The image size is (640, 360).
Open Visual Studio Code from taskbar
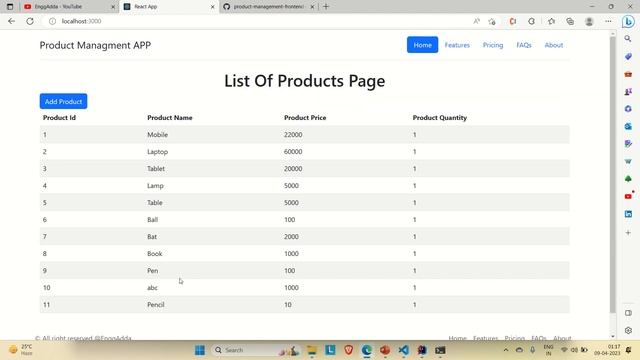[x=403, y=350]
